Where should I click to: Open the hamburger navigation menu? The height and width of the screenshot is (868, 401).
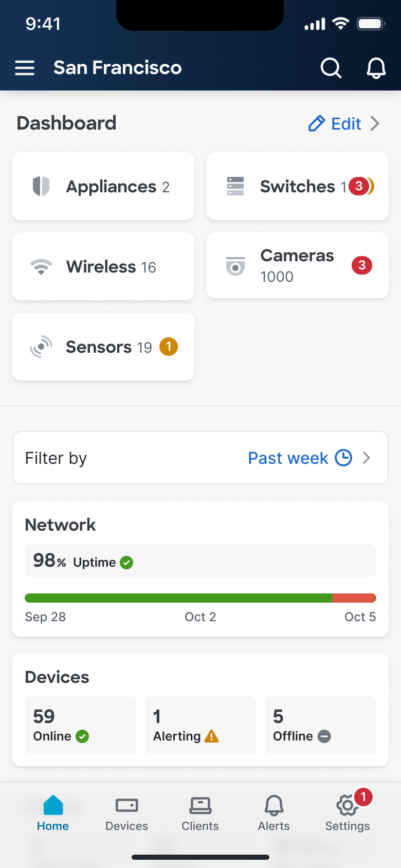click(25, 68)
